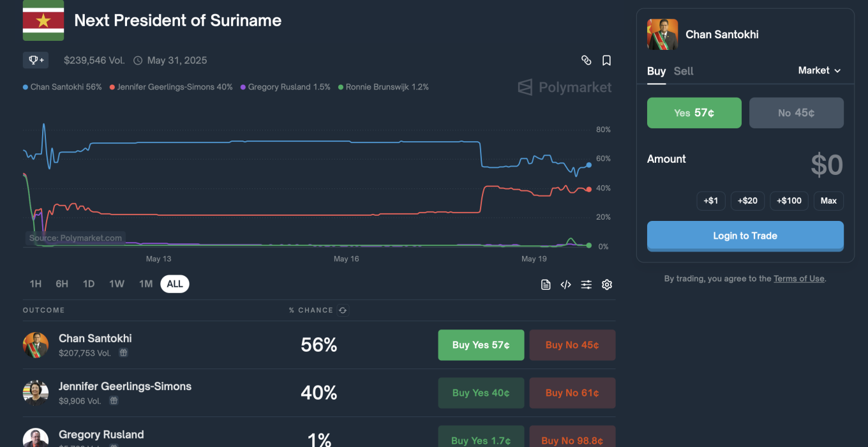The width and height of the screenshot is (868, 447).
Task: Bookmark the Suriname market
Action: pos(606,60)
